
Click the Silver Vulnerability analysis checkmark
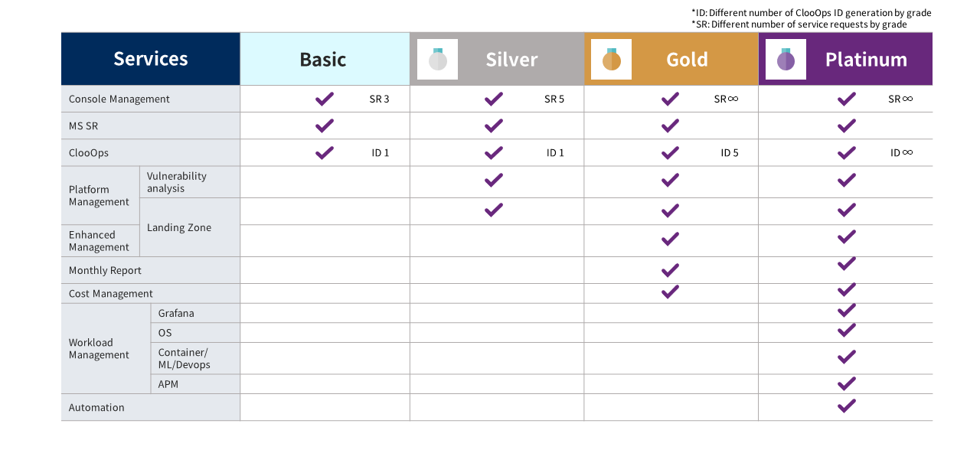tap(494, 181)
